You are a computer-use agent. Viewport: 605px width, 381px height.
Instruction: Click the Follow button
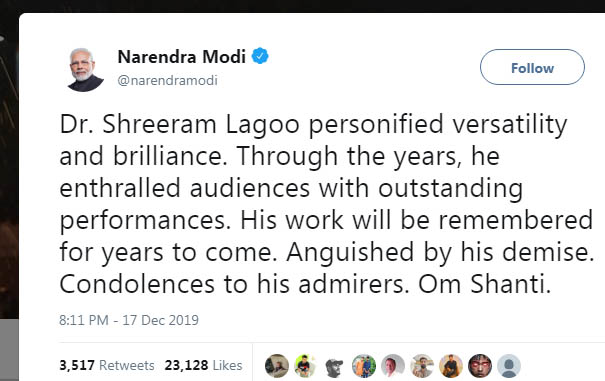(532, 67)
